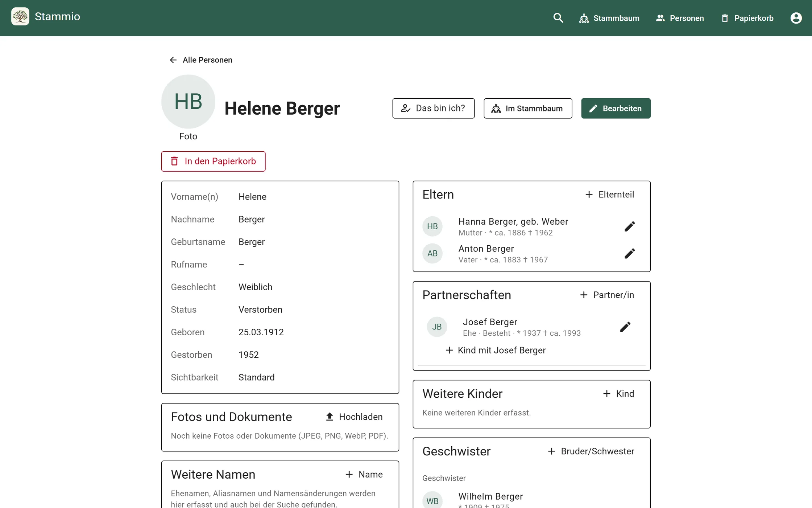This screenshot has height=508, width=812.
Task: Edit Anton Berger parent relation pencil
Action: click(630, 253)
